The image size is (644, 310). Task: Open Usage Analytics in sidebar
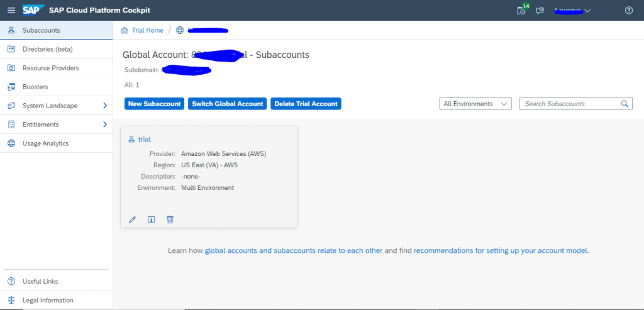pyautogui.click(x=56, y=144)
